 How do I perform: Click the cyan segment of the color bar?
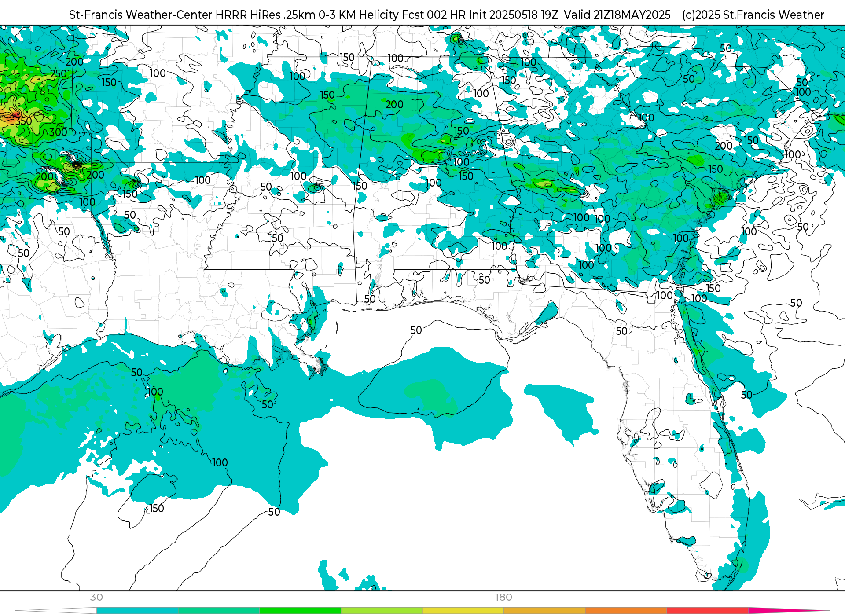(x=137, y=611)
